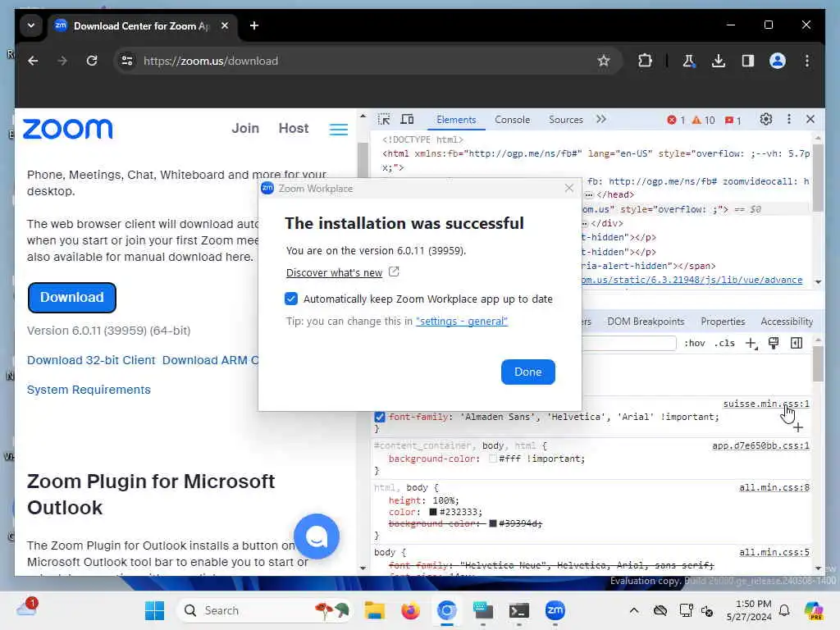Open a new browser tab
The image size is (840, 630).
click(254, 25)
